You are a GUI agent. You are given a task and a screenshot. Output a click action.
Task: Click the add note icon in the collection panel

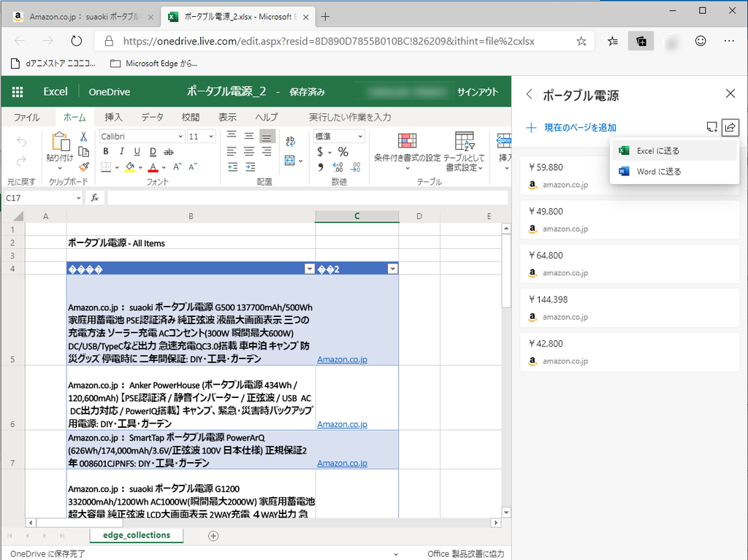(x=711, y=127)
